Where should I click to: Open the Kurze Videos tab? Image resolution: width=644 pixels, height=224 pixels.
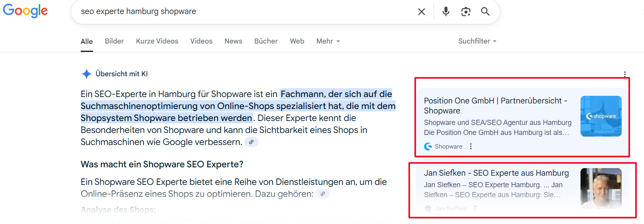click(157, 41)
